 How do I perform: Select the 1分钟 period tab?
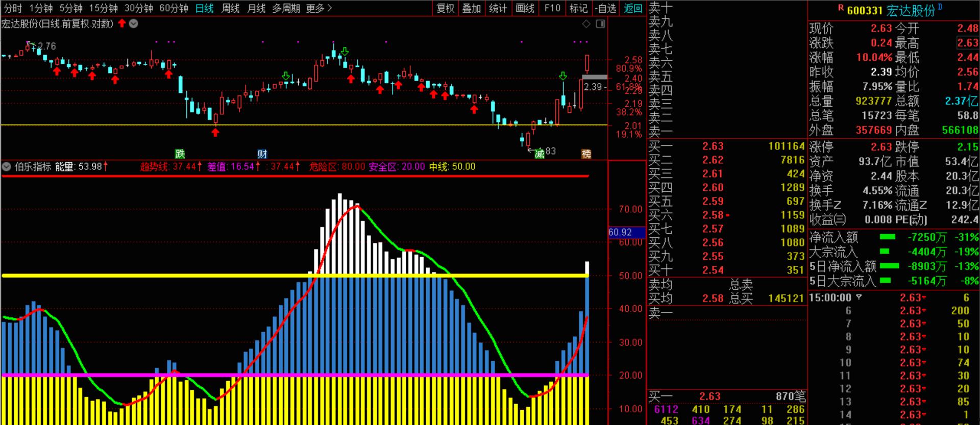click(41, 9)
